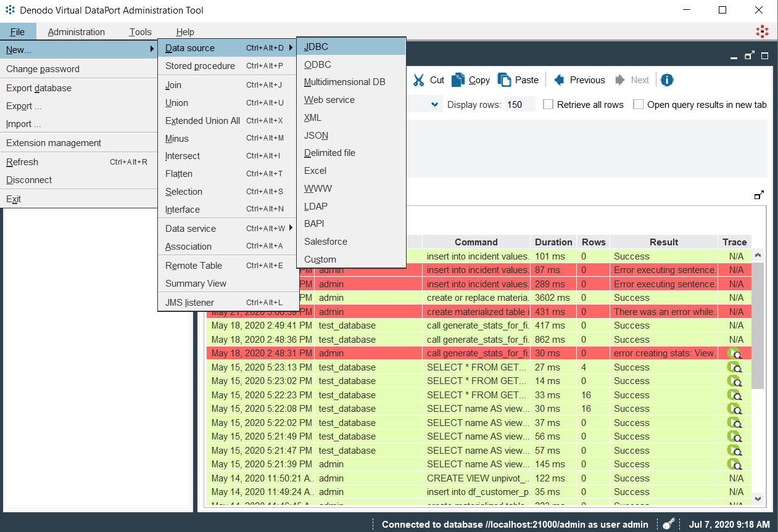778x532 pixels.
Task: Choose Remote Table option
Action: tap(228, 266)
